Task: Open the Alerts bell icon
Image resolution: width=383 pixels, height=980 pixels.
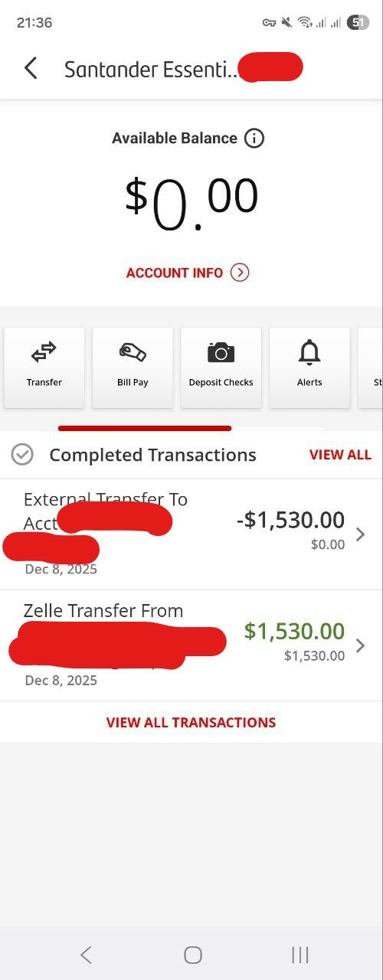Action: 309,352
